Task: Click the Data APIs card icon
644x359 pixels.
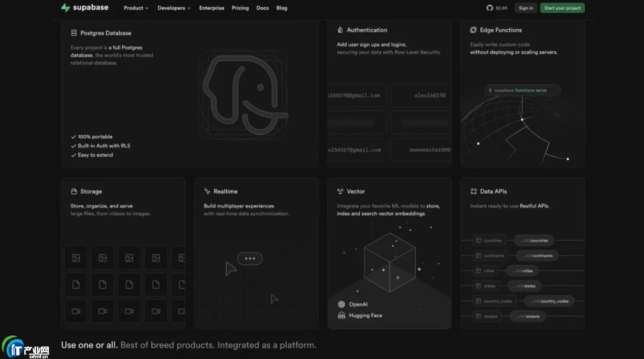Action: point(473,191)
